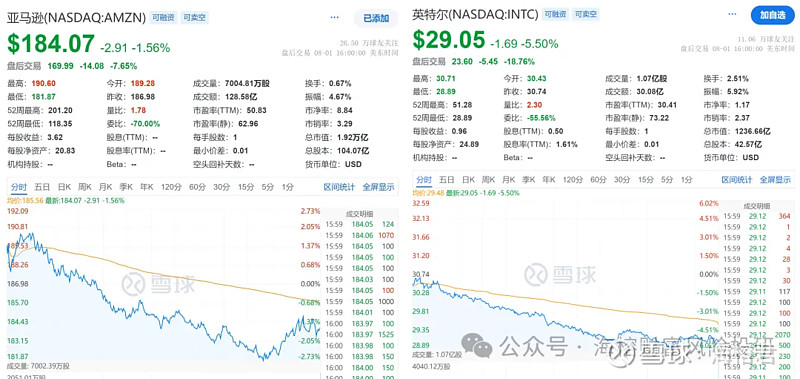Select the 可融资 tag on Intel stock
The width and height of the screenshot is (800, 379).
coord(555,15)
